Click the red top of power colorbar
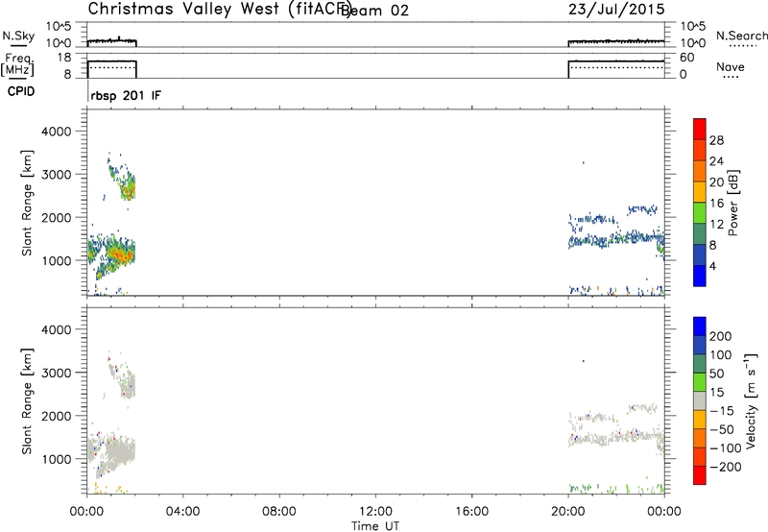This screenshot has width=768, height=532. click(700, 129)
